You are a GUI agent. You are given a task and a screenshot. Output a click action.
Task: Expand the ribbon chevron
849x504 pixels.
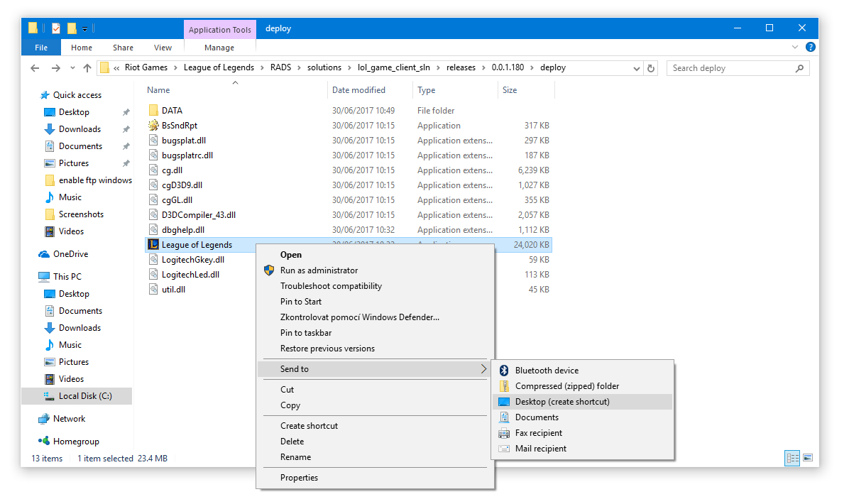795,47
